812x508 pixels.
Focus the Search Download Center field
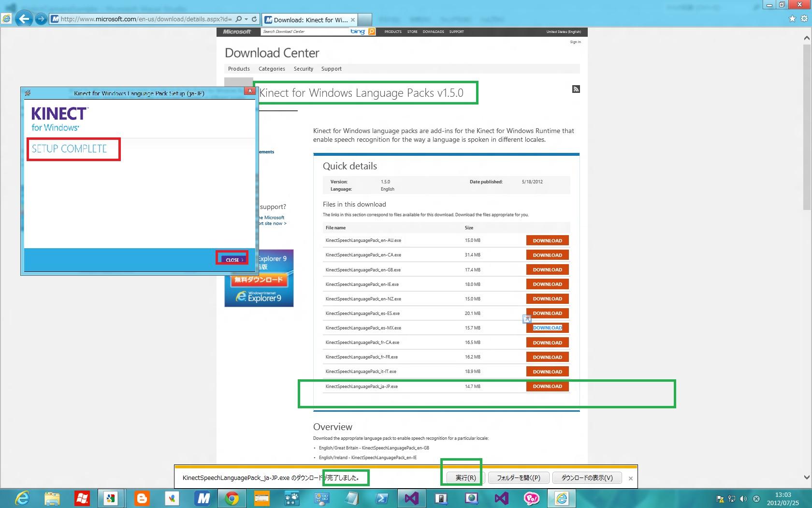pos(304,31)
